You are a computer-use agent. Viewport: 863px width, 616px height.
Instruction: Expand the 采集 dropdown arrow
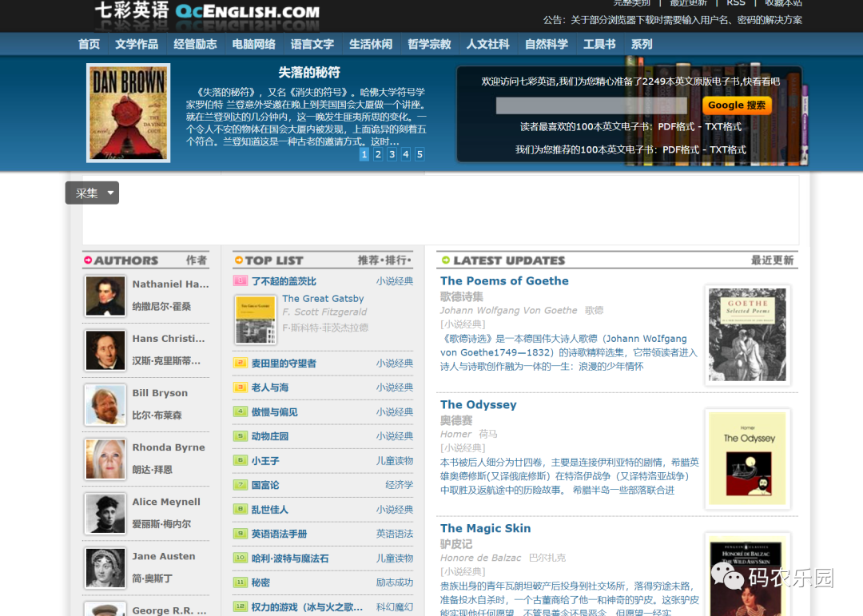[110, 193]
